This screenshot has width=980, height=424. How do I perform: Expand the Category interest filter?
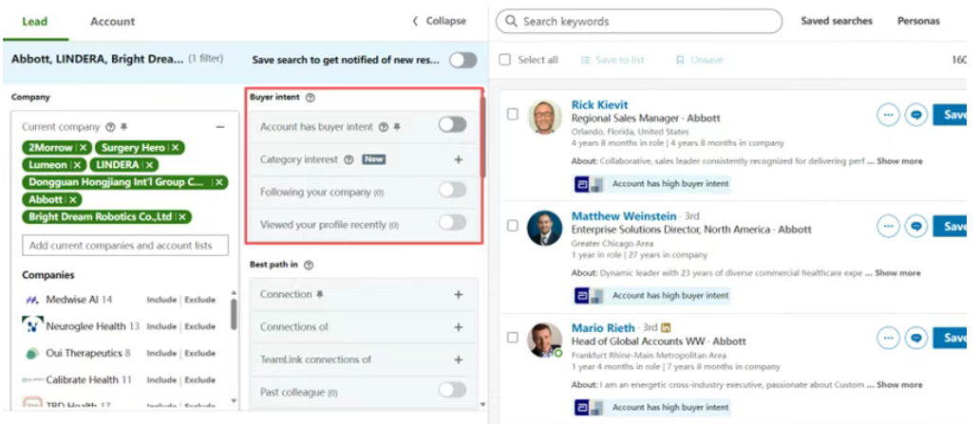tap(458, 160)
